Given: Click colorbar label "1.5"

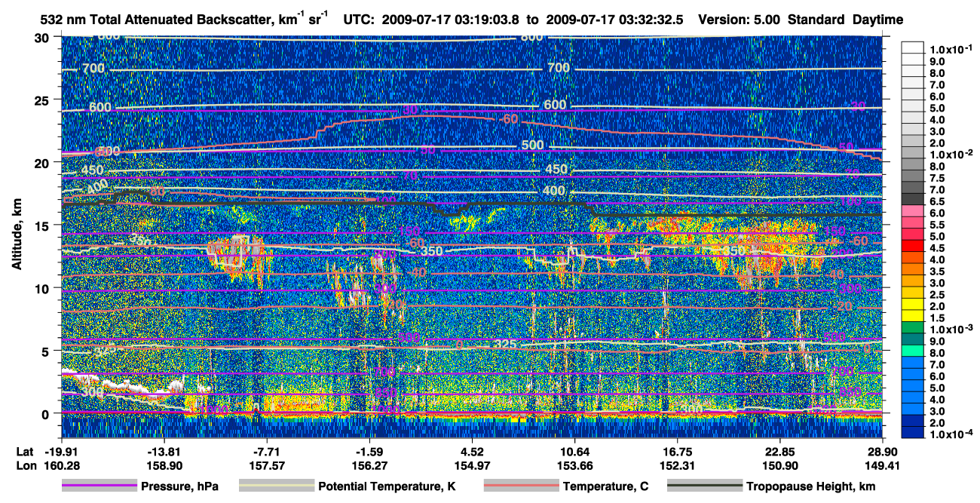Looking at the screenshot, I should pos(939,318).
